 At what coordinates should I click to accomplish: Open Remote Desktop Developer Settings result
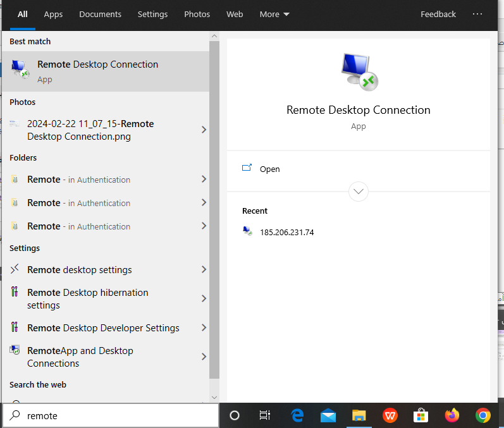pyautogui.click(x=106, y=327)
